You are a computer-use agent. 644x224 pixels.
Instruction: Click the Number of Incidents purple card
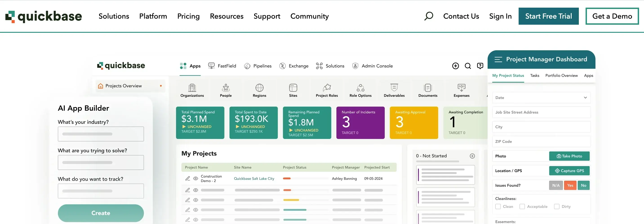click(x=360, y=123)
